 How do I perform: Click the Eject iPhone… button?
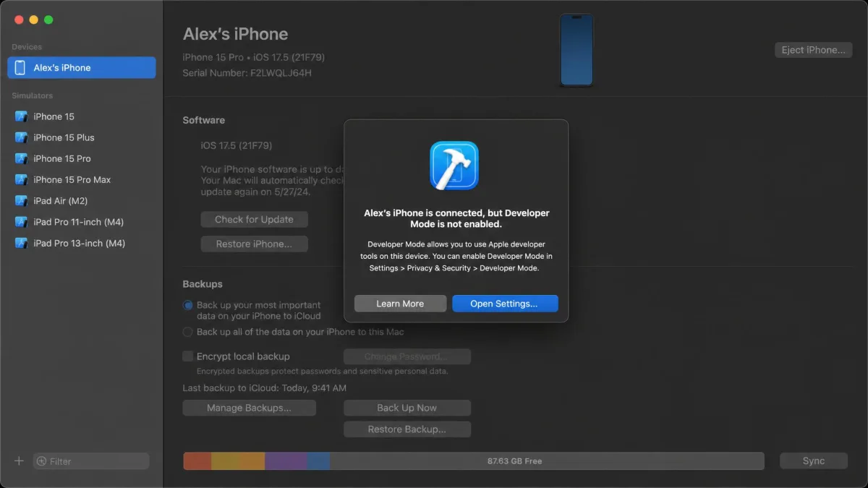pyautogui.click(x=813, y=50)
